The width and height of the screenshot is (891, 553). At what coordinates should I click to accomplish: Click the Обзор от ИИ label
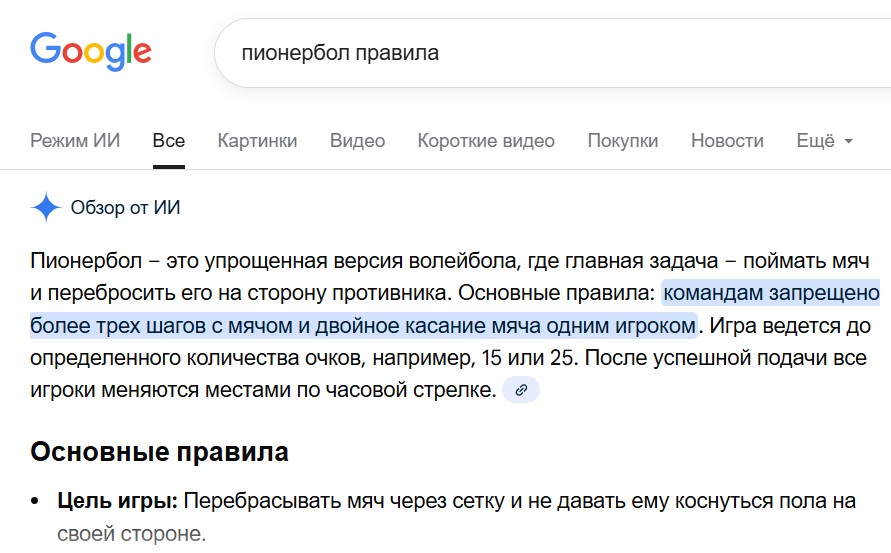point(126,208)
